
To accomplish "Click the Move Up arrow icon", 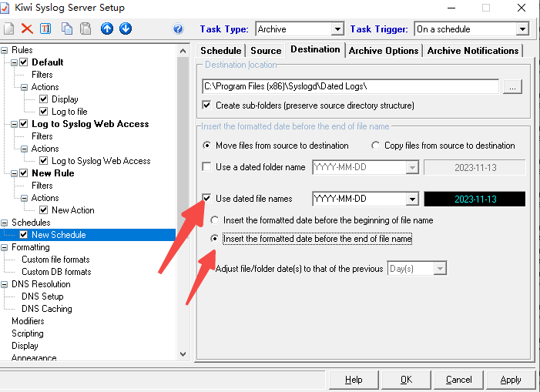I will (x=107, y=28).
